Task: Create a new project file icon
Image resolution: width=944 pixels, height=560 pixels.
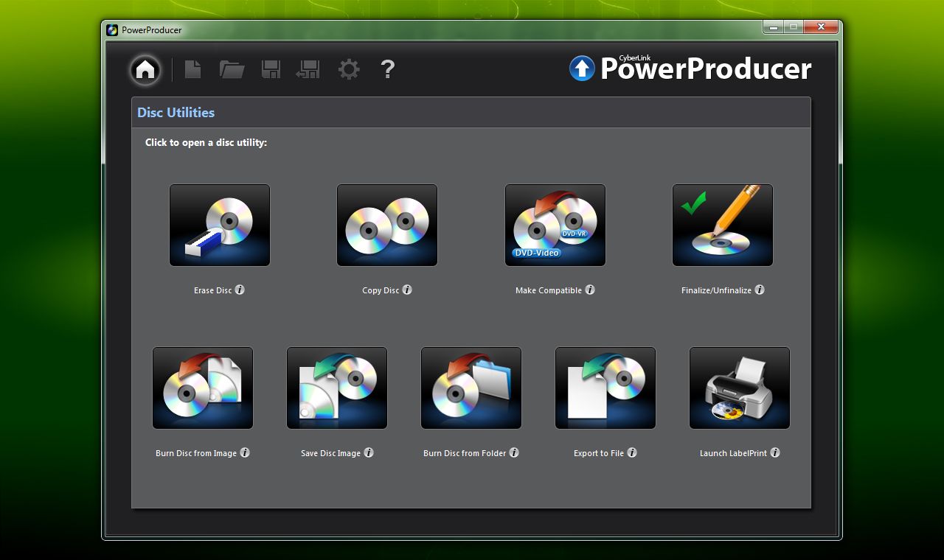Action: tap(192, 69)
